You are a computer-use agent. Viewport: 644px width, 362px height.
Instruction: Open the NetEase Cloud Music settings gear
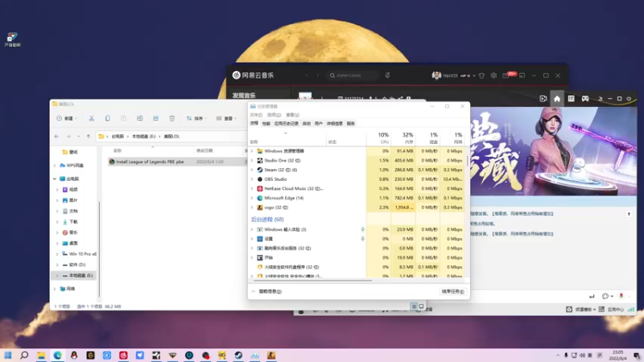click(493, 76)
